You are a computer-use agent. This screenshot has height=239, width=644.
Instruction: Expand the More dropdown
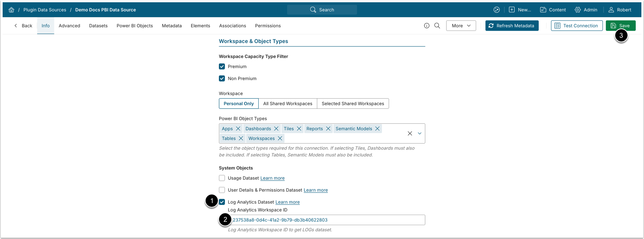pos(461,26)
